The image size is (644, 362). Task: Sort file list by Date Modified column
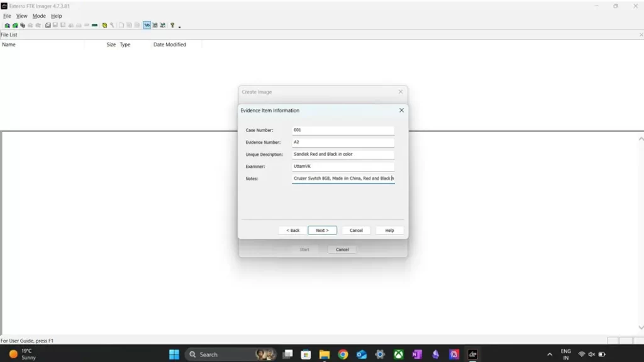170,45
